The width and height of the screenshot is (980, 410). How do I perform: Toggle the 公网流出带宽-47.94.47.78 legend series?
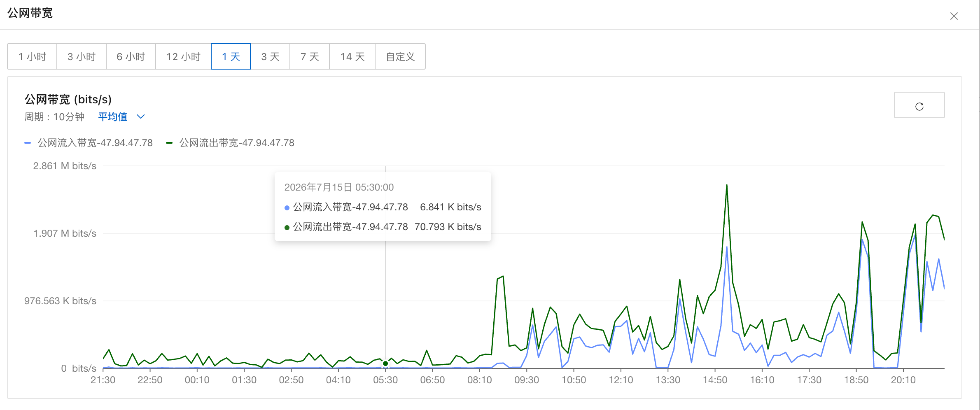pos(230,143)
